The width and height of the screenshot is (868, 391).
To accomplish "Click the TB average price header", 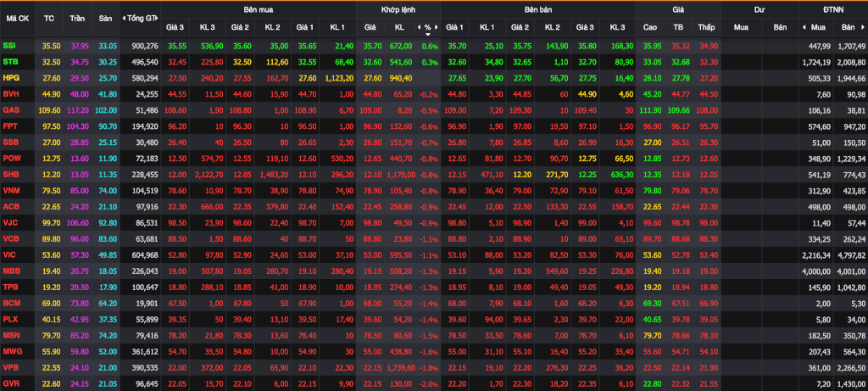I will [678, 27].
